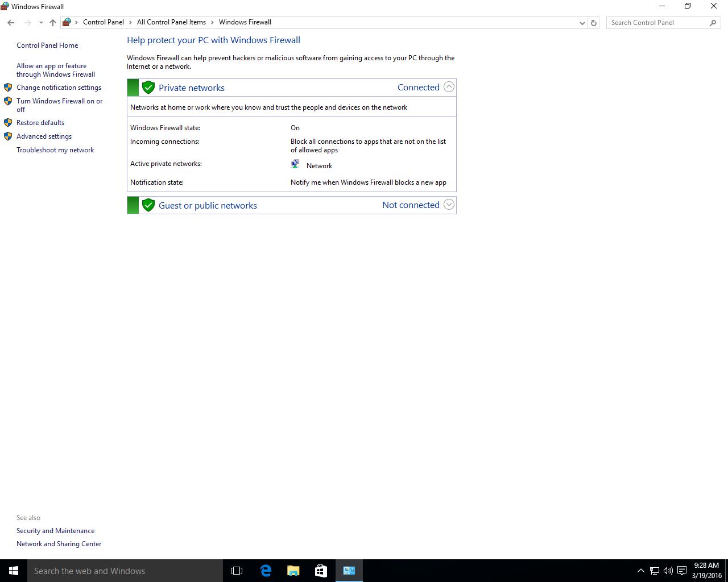This screenshot has width=728, height=582.
Task: Open Allow an app or feature link
Action: coord(56,70)
